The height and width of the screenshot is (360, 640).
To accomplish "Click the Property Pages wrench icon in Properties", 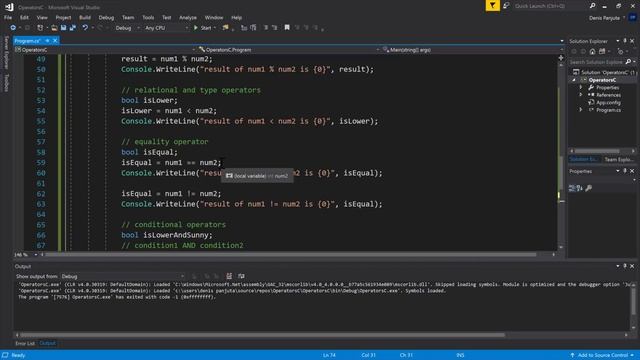I will (588, 188).
